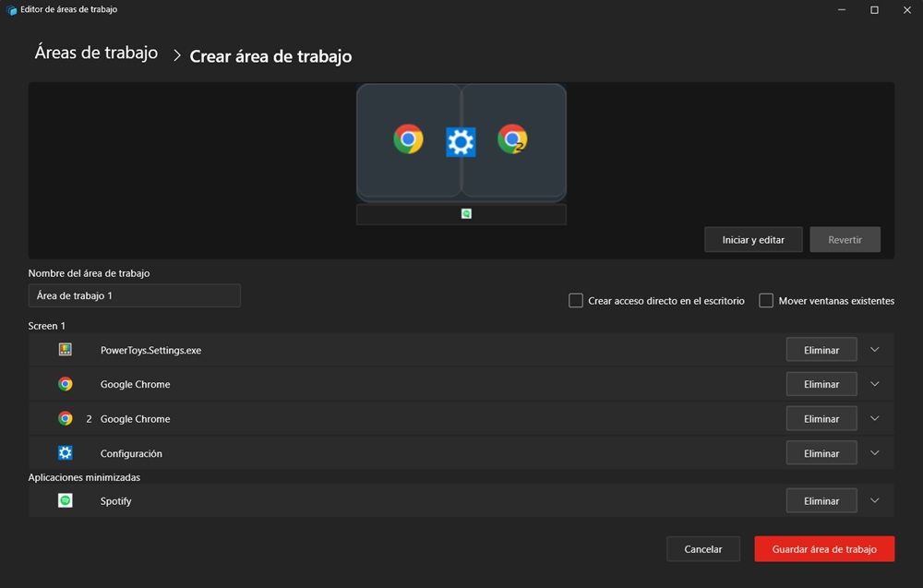Click the Configuración gear icon in list
The width and height of the screenshot is (923, 588).
point(66,453)
